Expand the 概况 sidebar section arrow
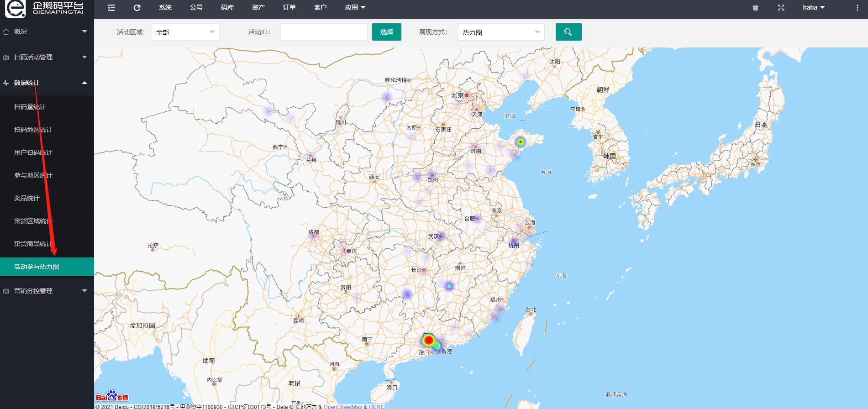 84,31
